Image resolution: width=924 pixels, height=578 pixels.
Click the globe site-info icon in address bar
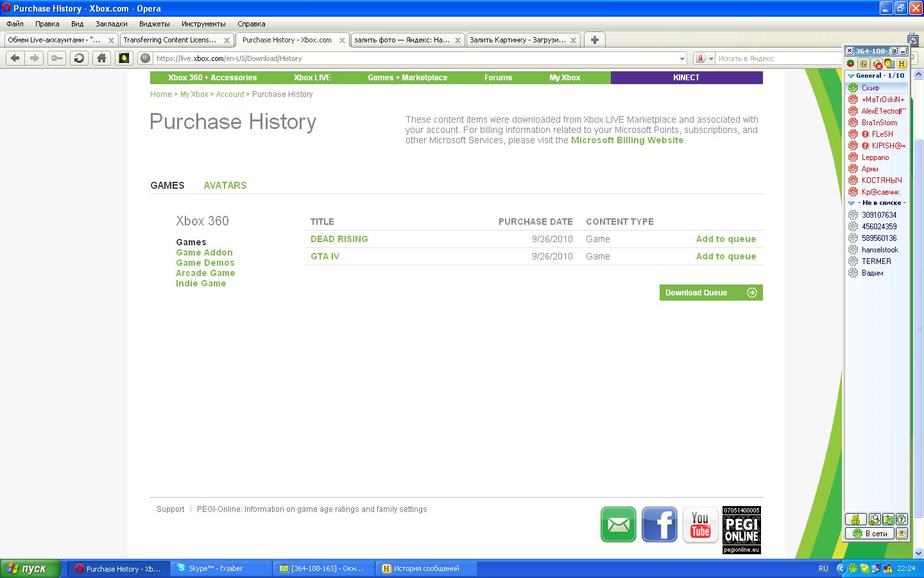[x=146, y=58]
